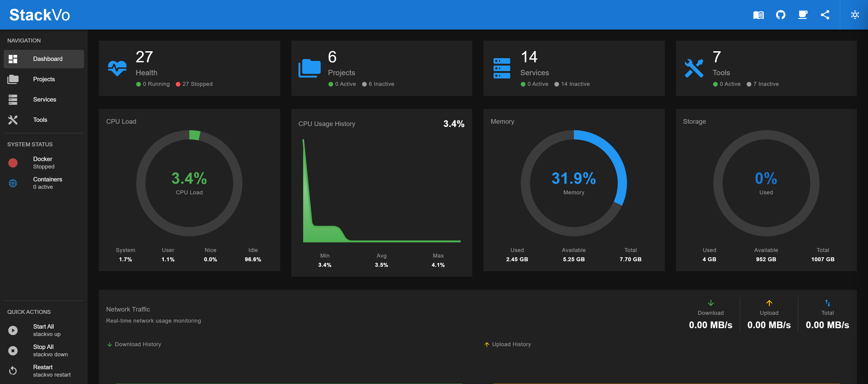Click the Containers chip icon in the sidebar
Viewport: 868px width, 384px height.
tap(13, 183)
